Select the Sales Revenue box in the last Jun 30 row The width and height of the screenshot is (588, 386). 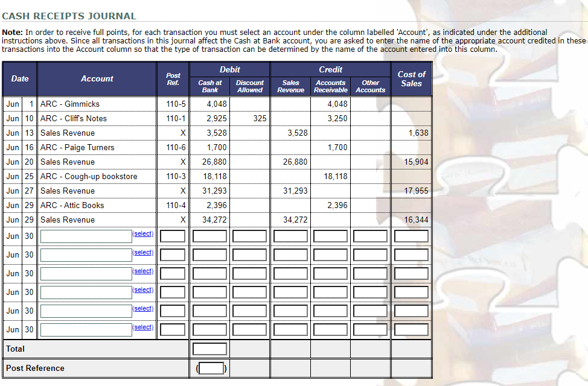click(290, 330)
